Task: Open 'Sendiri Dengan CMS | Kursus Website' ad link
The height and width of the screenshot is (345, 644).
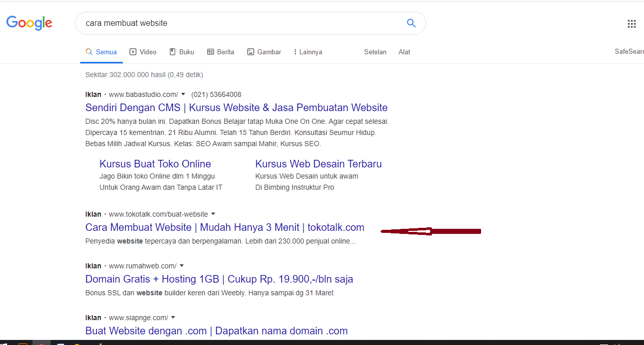Action: tap(236, 108)
